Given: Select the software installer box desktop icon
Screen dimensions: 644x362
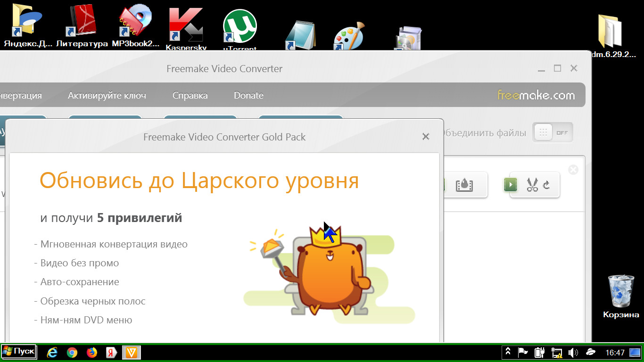Looking at the screenshot, I should coord(407,38).
